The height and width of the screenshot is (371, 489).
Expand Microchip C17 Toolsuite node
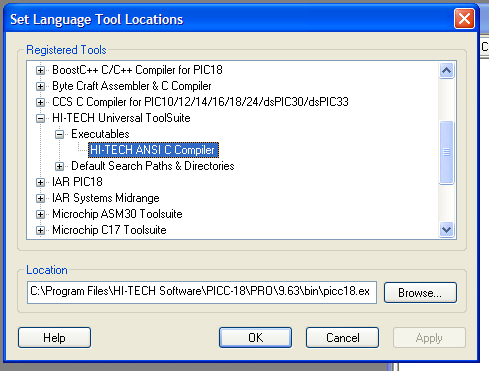pos(40,230)
